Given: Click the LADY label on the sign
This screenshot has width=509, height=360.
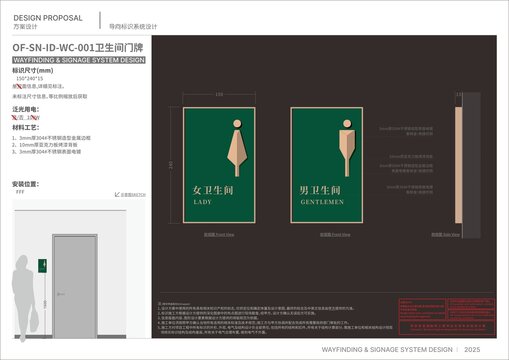Looking at the screenshot, I should tap(202, 202).
